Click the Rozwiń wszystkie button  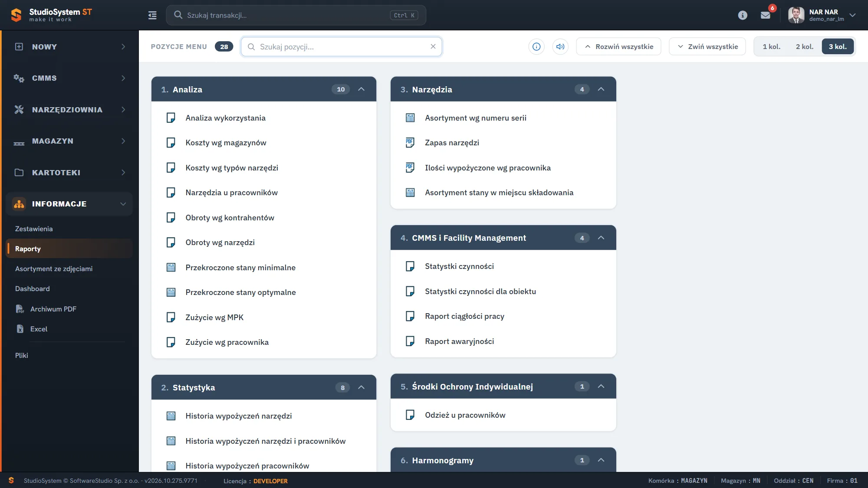[618, 46]
